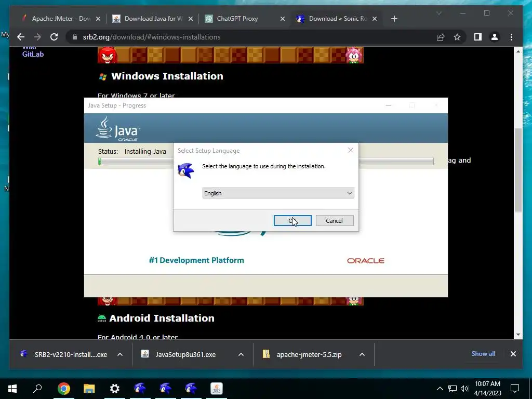Click the address bar URL
The image size is (532, 399).
(x=152, y=37)
